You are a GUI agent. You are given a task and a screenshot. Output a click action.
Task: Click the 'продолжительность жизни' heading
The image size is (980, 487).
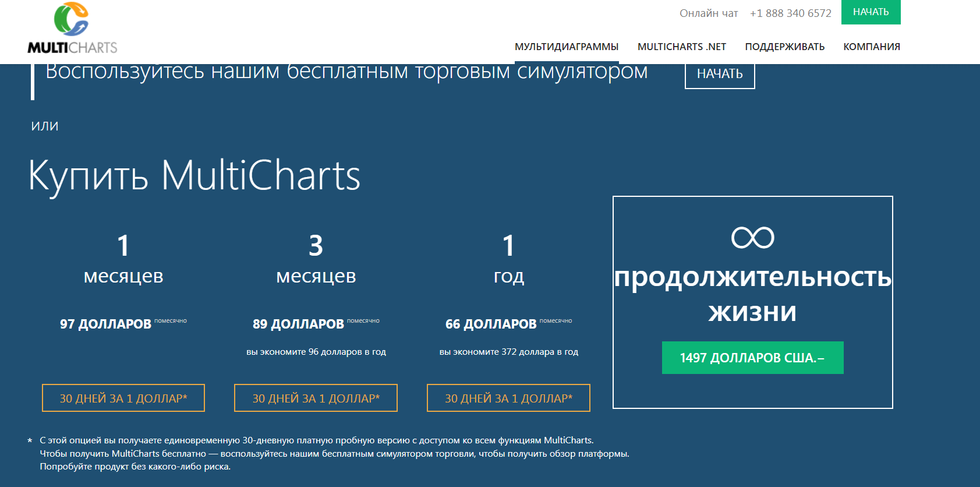click(x=752, y=295)
